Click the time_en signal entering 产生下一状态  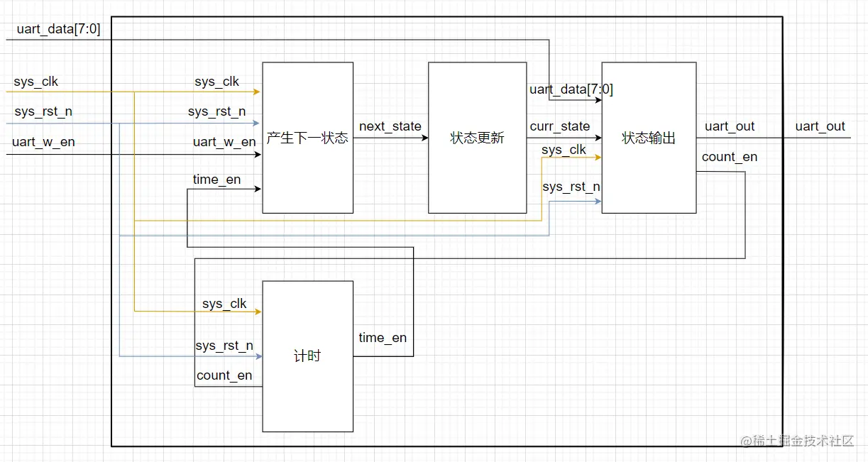pyautogui.click(x=216, y=180)
